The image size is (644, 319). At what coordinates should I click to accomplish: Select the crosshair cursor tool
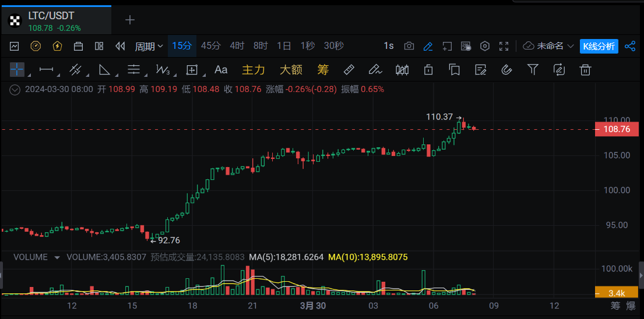pos(17,70)
